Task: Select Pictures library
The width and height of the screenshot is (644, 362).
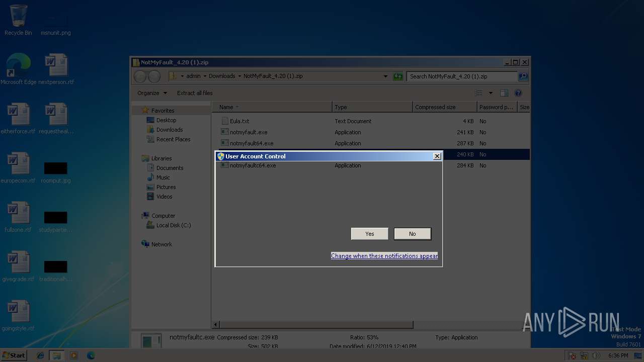Action: click(x=166, y=187)
